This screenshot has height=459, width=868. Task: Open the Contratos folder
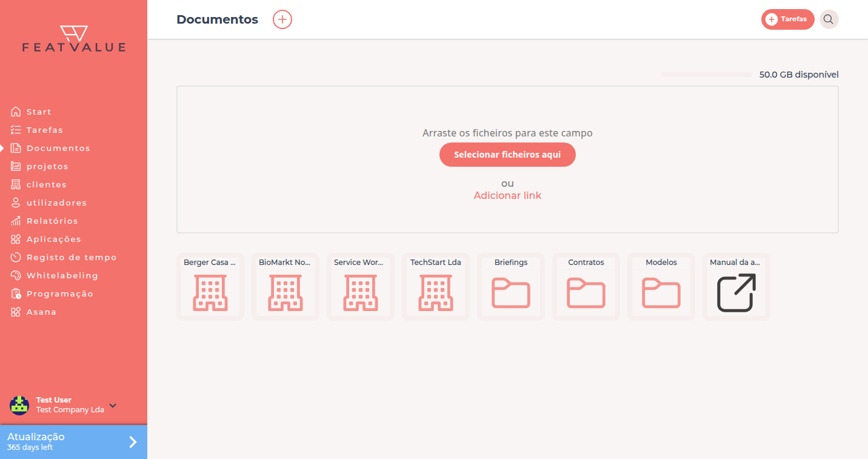coord(586,287)
